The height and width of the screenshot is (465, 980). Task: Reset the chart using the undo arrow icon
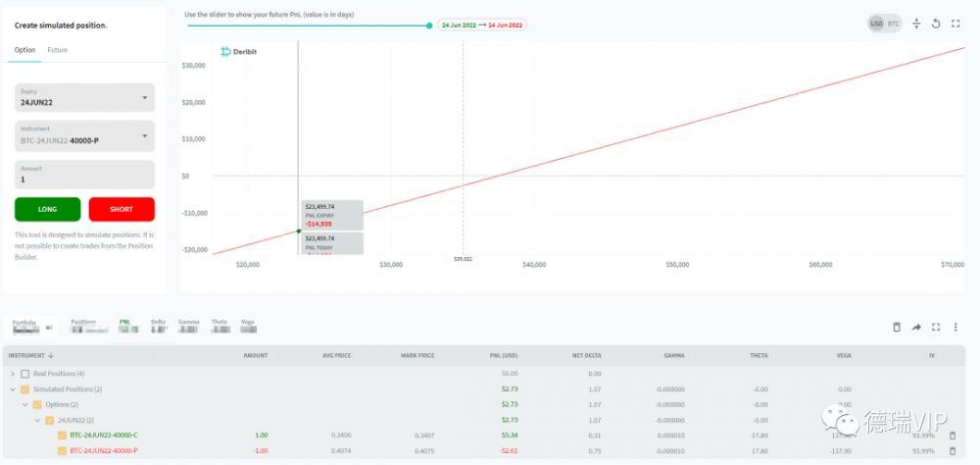936,24
